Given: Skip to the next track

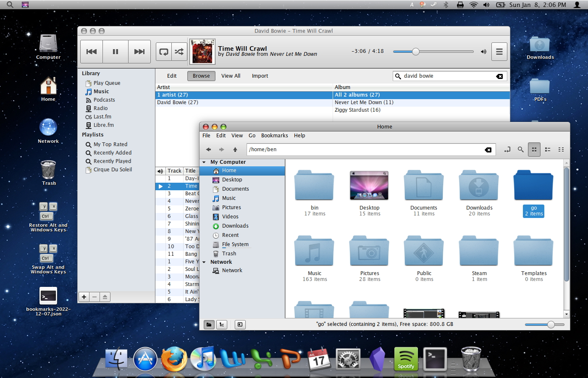Looking at the screenshot, I should click(139, 52).
